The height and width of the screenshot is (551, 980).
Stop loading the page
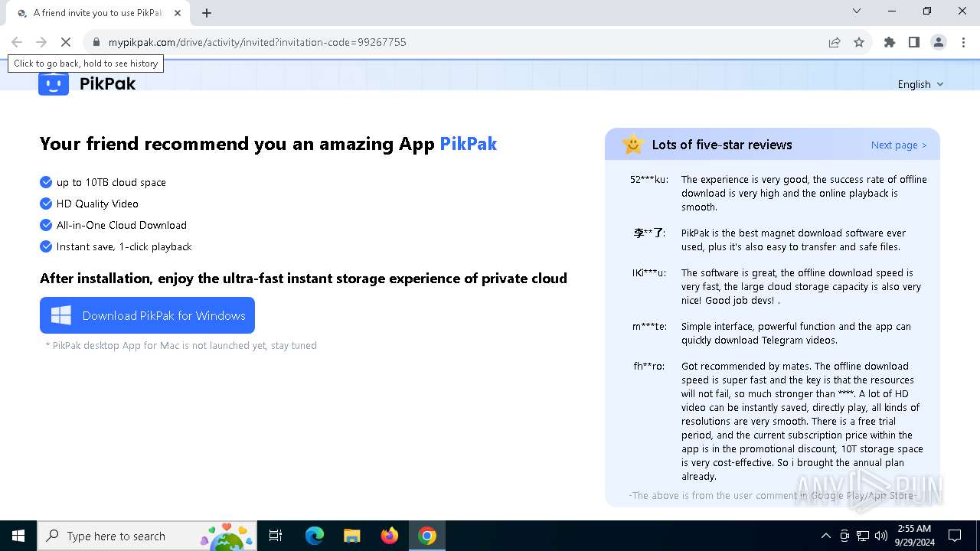click(66, 42)
